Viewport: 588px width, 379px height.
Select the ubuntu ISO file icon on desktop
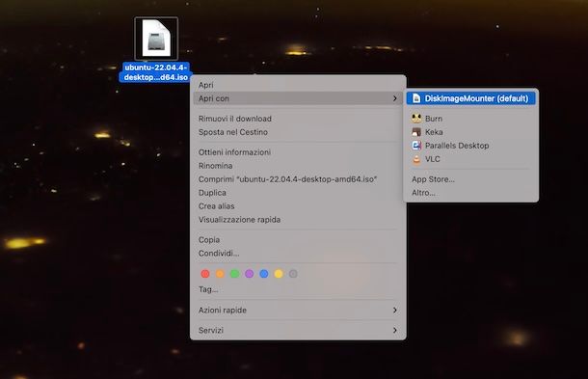click(x=156, y=39)
